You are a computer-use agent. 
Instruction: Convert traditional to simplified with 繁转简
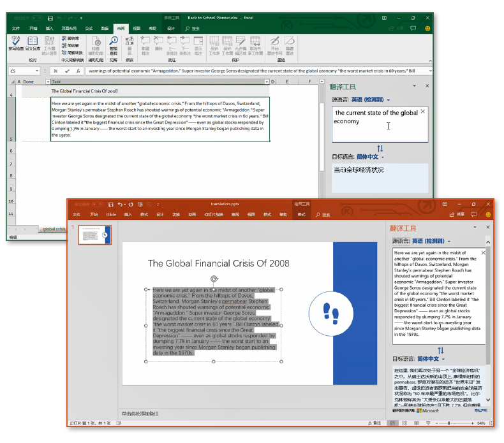(x=70, y=38)
